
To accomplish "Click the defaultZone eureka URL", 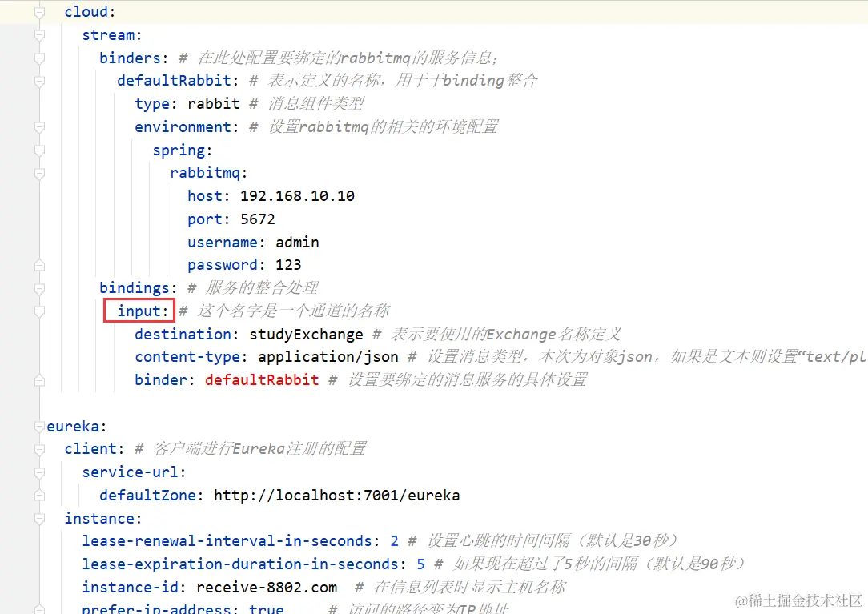I will coord(336,495).
